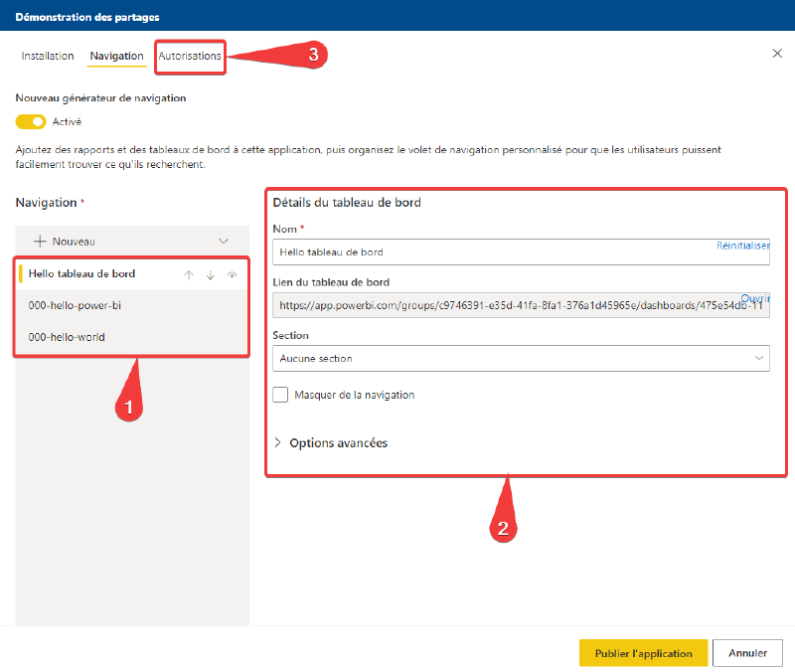Viewport: 795px width, 672px height.
Task: Toggle visibility of Hello tableau de bord
Action: pyautogui.click(x=233, y=275)
